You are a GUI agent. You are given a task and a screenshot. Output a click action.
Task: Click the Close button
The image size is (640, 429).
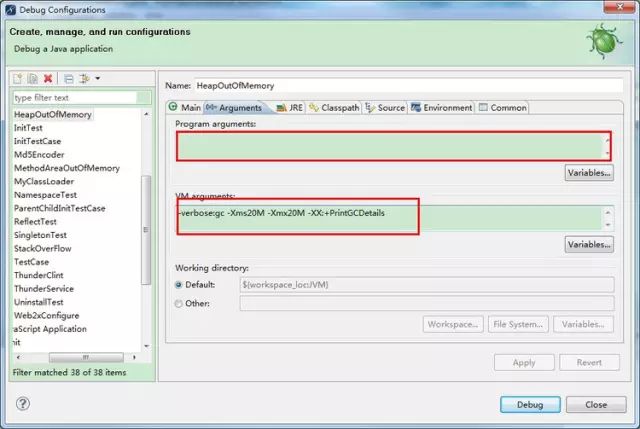tap(596, 405)
